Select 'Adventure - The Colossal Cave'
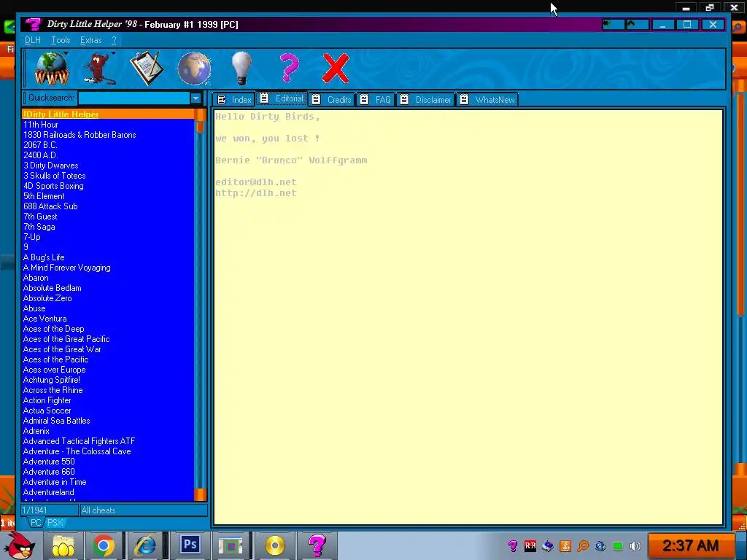 108,451
